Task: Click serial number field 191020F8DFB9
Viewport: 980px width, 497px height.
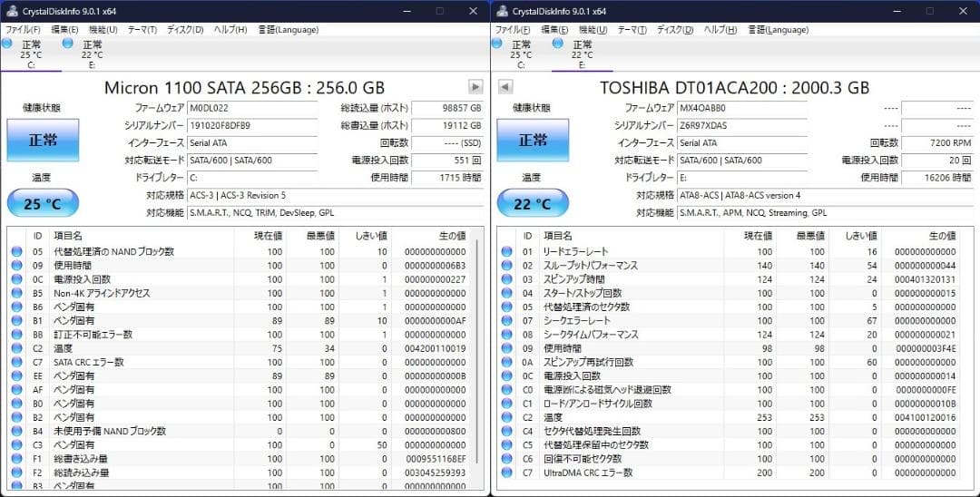Action: (252, 125)
